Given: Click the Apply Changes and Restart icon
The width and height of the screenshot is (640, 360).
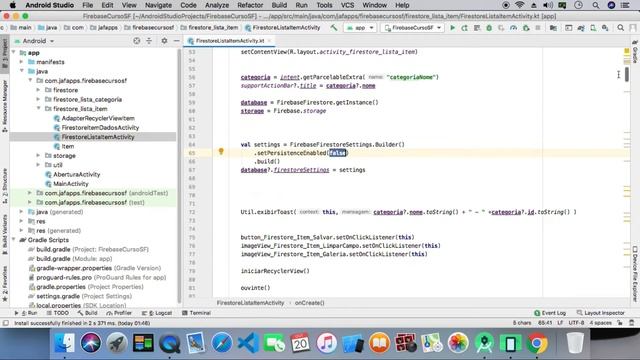Looking at the screenshot, I should click(x=464, y=28).
